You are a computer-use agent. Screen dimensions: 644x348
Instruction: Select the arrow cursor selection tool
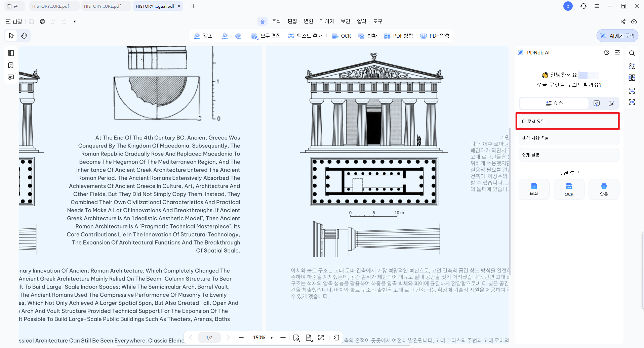(x=11, y=36)
